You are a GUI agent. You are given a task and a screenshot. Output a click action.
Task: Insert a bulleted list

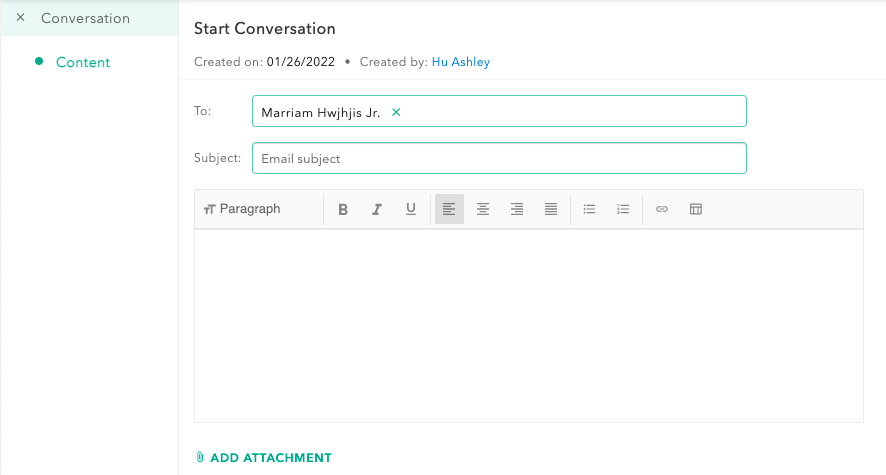[590, 209]
